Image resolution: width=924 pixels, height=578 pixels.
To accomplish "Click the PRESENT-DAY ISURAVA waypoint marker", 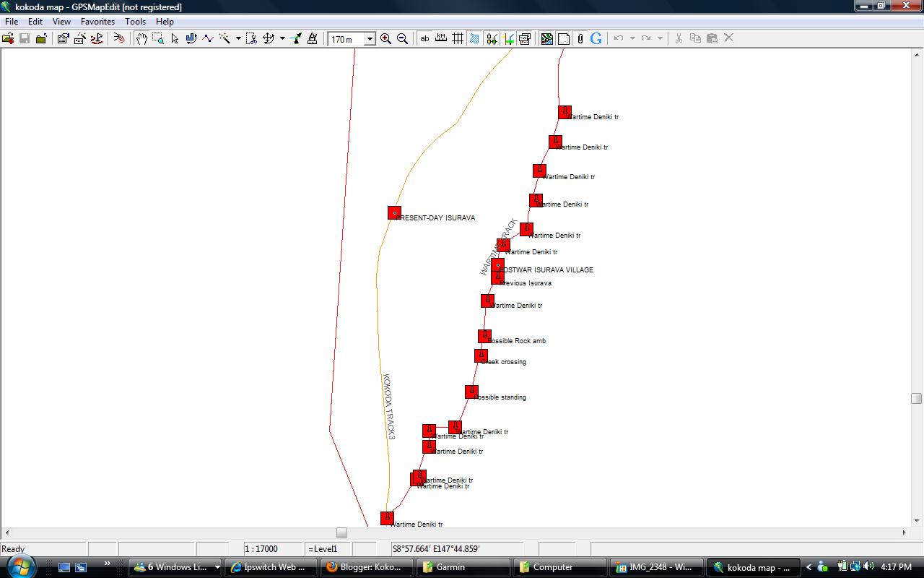I will [x=394, y=212].
